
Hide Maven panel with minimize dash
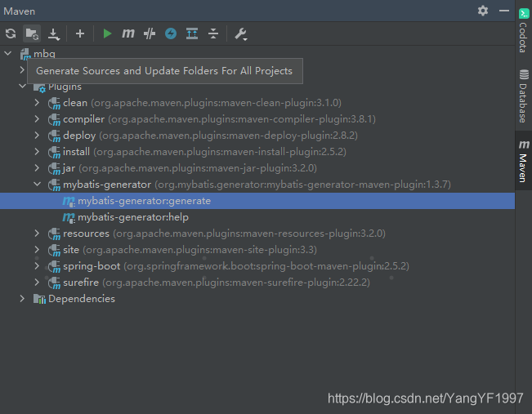(x=504, y=11)
